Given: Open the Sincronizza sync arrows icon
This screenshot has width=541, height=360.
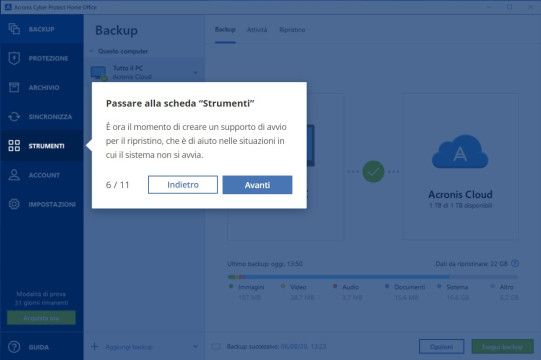Looking at the screenshot, I should click(14, 117).
